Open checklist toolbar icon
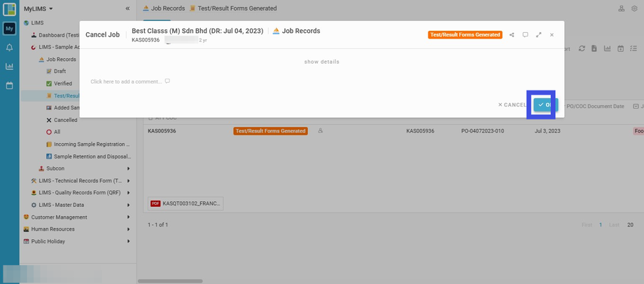This screenshot has width=644, height=284. pos(633,48)
